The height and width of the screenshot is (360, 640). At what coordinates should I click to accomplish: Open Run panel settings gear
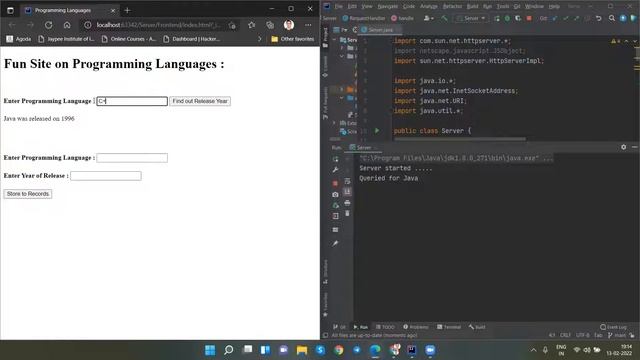pos(624,147)
